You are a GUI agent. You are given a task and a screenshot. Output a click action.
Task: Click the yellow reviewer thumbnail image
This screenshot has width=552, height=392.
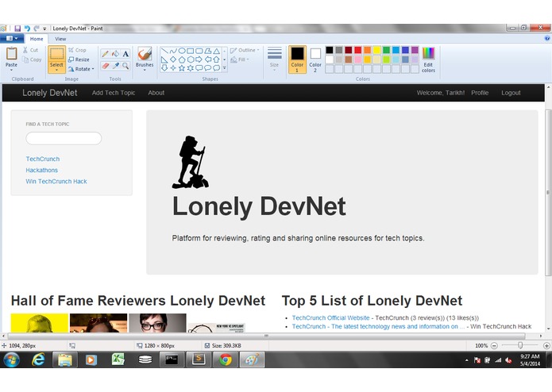click(40, 323)
